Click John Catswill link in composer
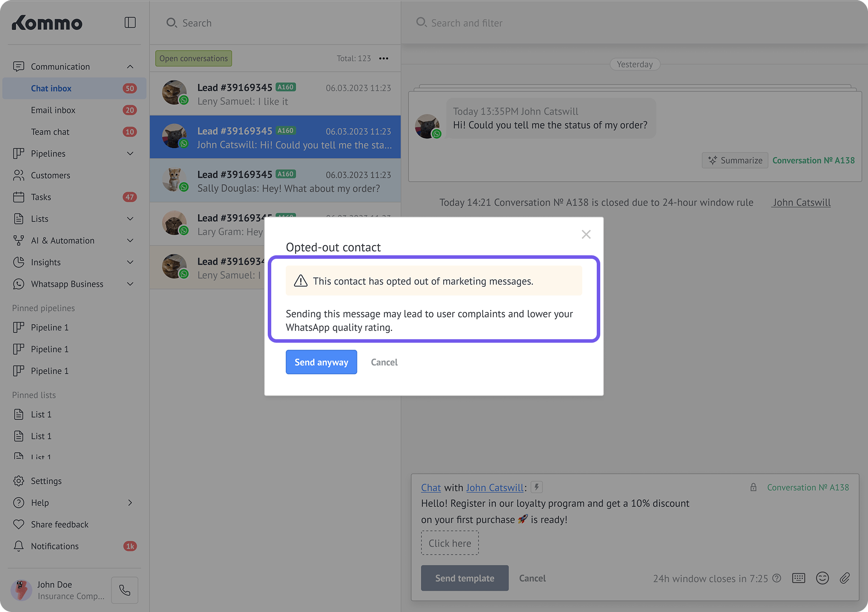Viewport: 868px width, 612px height. click(x=495, y=487)
